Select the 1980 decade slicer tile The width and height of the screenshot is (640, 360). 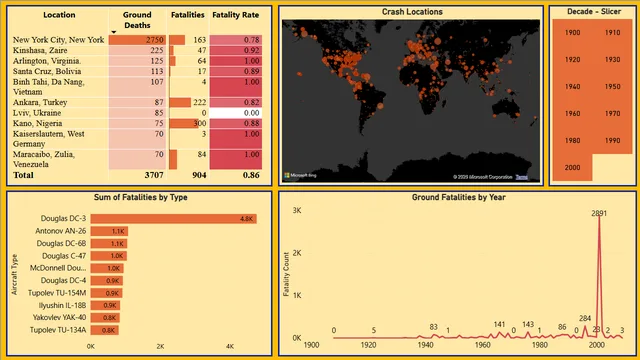pyautogui.click(x=572, y=140)
